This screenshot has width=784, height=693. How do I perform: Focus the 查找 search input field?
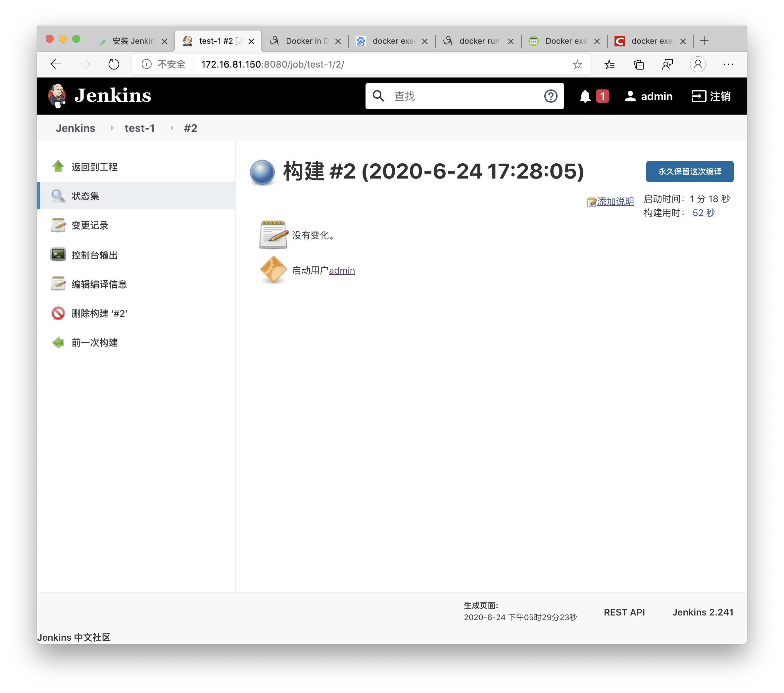pyautogui.click(x=464, y=96)
